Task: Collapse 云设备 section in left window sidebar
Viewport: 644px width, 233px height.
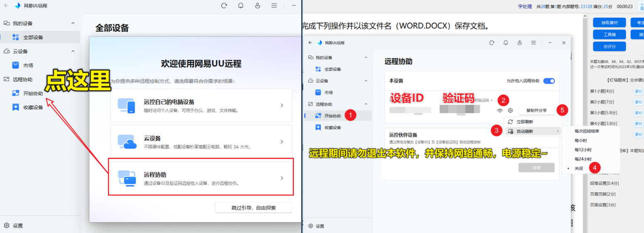Action: [x=73, y=51]
